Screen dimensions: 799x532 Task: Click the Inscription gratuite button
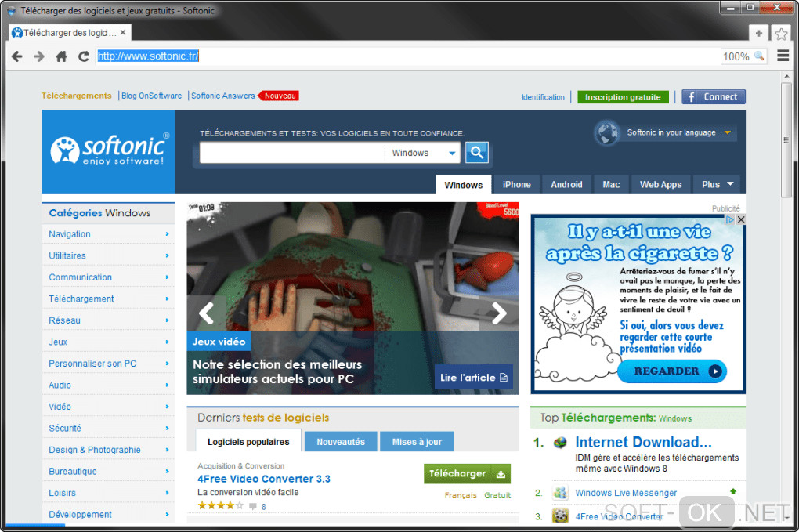click(x=623, y=97)
